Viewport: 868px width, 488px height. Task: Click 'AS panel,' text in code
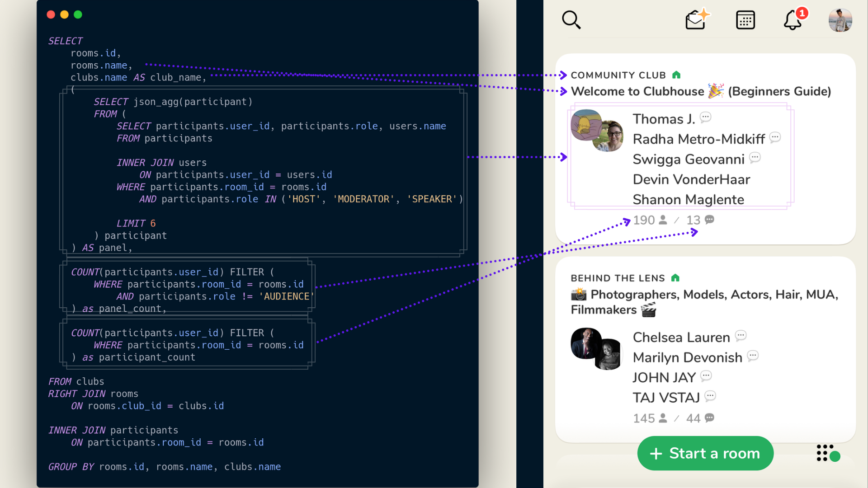click(x=107, y=248)
